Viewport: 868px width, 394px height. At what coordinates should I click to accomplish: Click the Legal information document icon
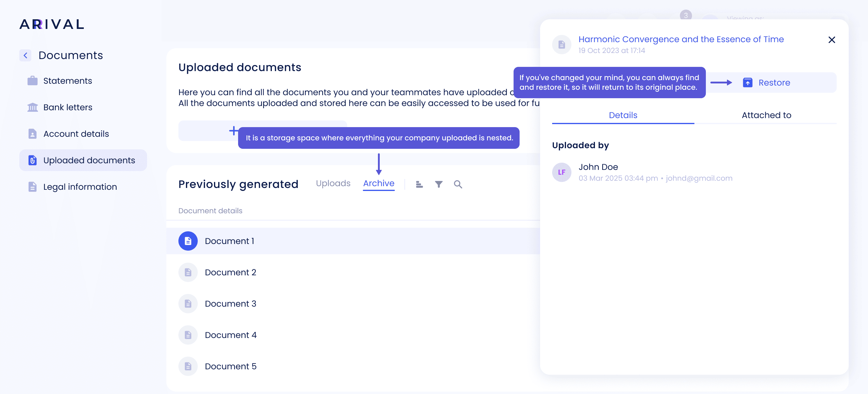[32, 186]
